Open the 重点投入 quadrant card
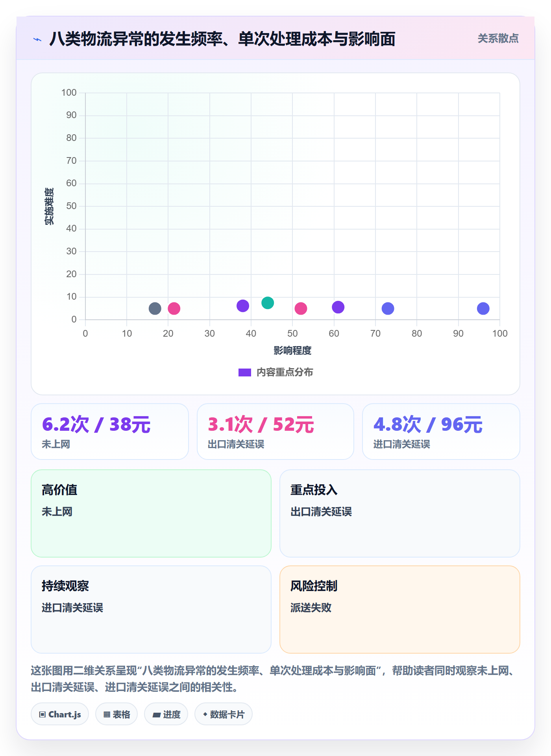Image resolution: width=551 pixels, height=756 pixels. pos(400,513)
